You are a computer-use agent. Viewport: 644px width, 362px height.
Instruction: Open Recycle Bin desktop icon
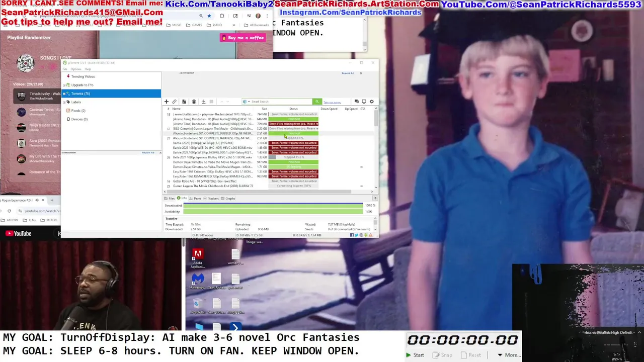tap(198, 306)
